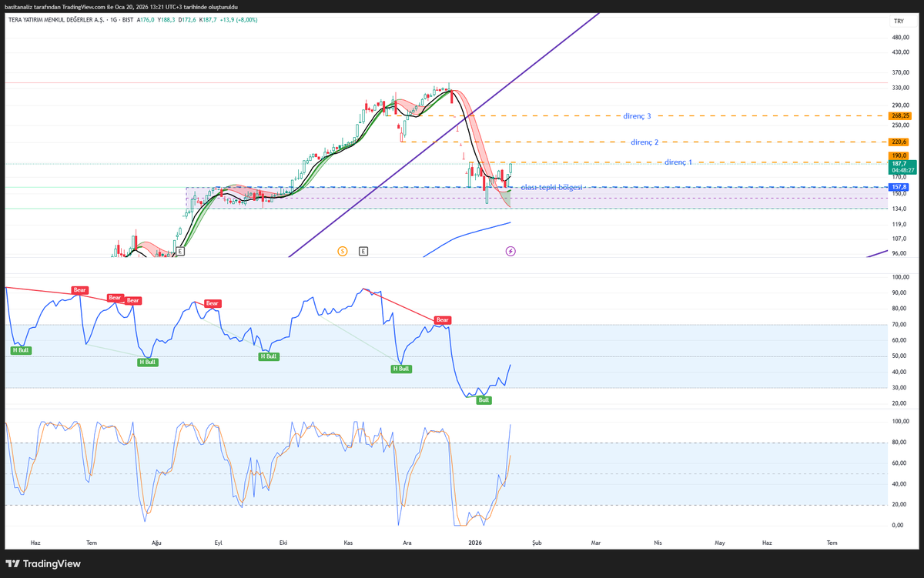The image size is (924, 578).
Task: Click the Şub month on the time axis
Action: pyautogui.click(x=537, y=543)
